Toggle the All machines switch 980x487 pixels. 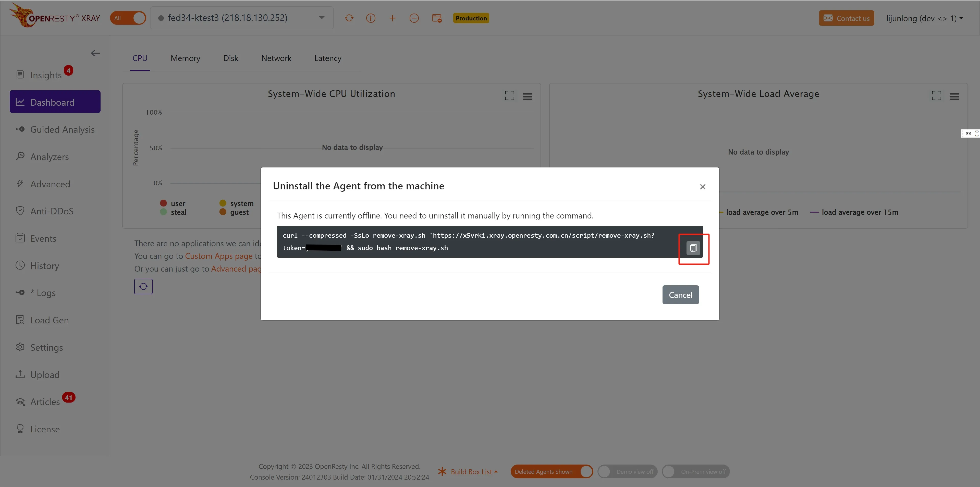(128, 18)
